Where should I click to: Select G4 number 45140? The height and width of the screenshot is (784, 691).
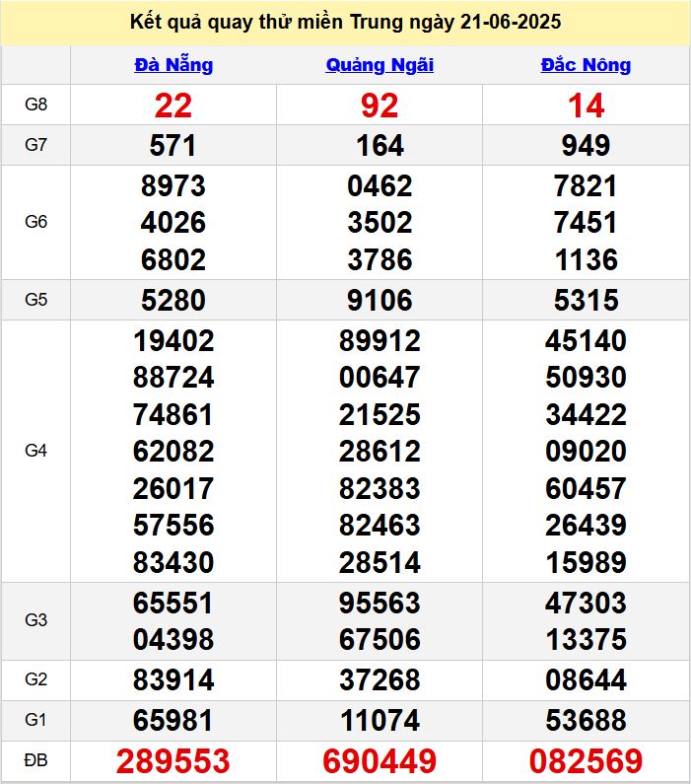tap(587, 341)
